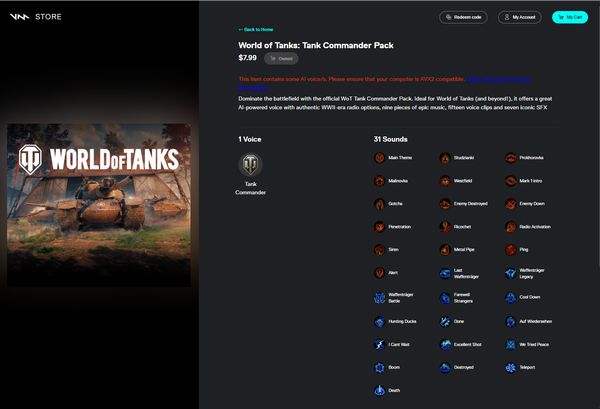The image size is (600, 409).
Task: Select the Ricochet sound icon
Action: 445,227
